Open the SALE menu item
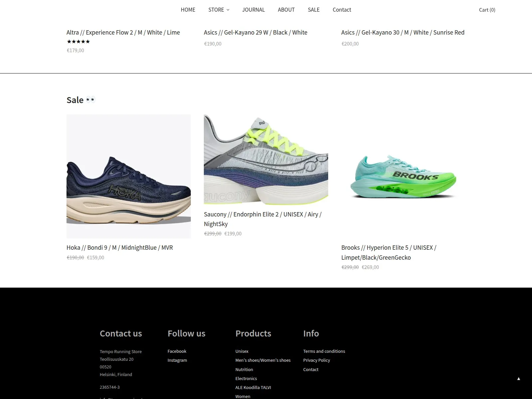532x399 pixels. coord(314,10)
